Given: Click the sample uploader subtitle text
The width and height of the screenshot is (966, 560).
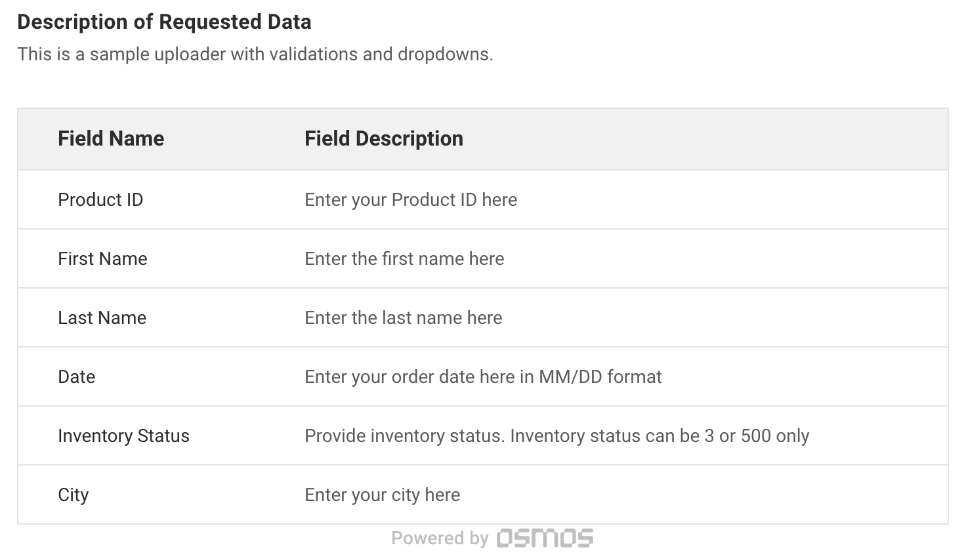Looking at the screenshot, I should click(x=255, y=54).
